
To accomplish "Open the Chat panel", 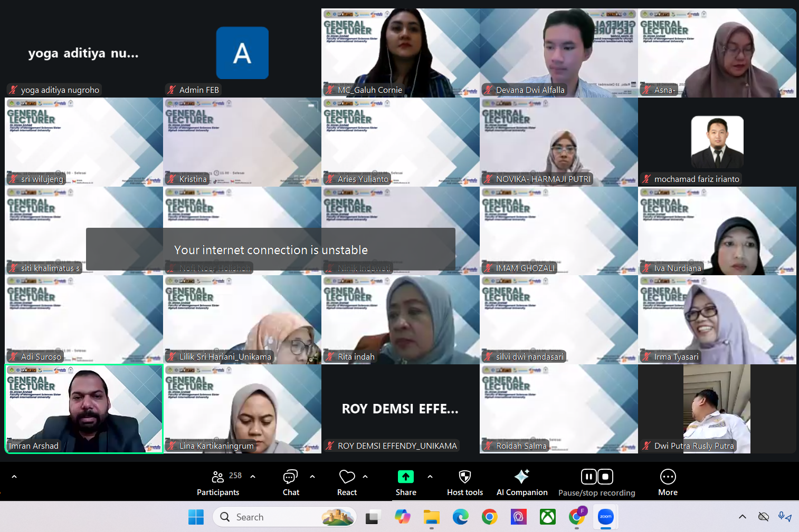I will [x=290, y=482].
